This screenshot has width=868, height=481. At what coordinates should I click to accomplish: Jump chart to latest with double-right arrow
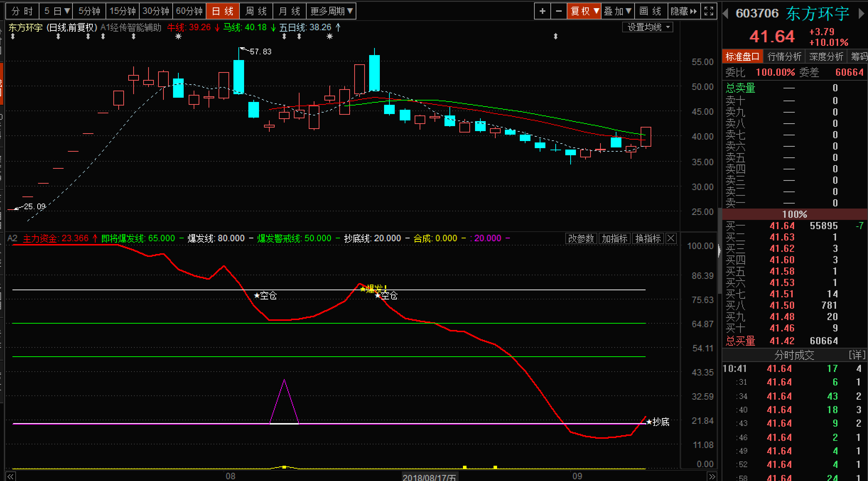pyautogui.click(x=712, y=476)
